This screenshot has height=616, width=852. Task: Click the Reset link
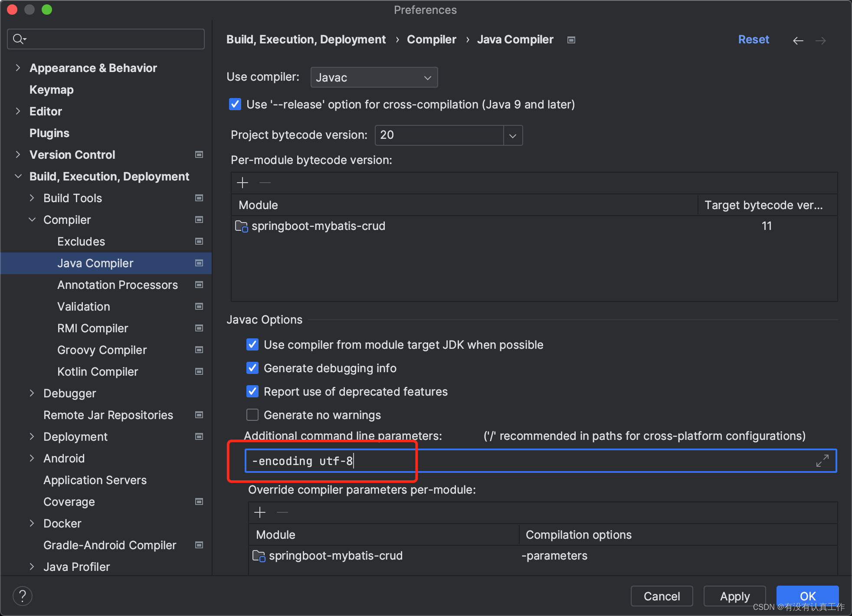(754, 39)
